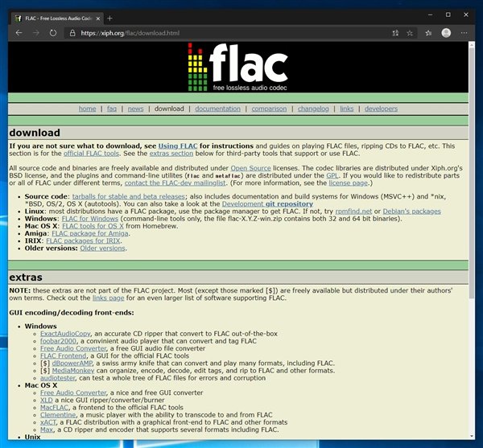Add this page to favorites star
This screenshot has height=448, width=483.
click(410, 33)
